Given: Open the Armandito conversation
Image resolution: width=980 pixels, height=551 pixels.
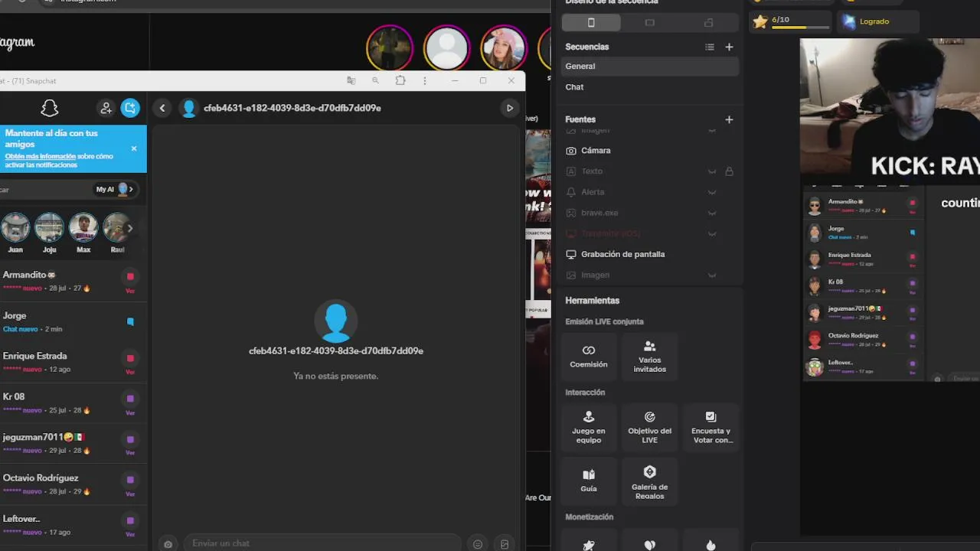Looking at the screenshot, I should point(73,281).
